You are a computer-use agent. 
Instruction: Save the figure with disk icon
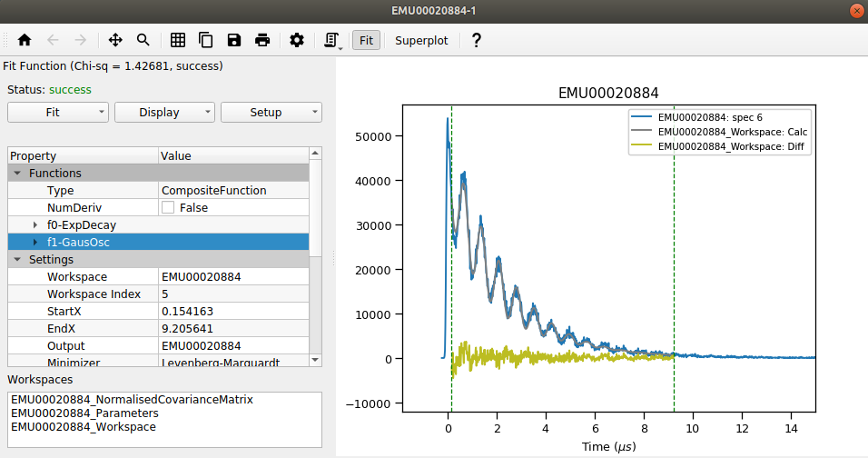(234, 40)
